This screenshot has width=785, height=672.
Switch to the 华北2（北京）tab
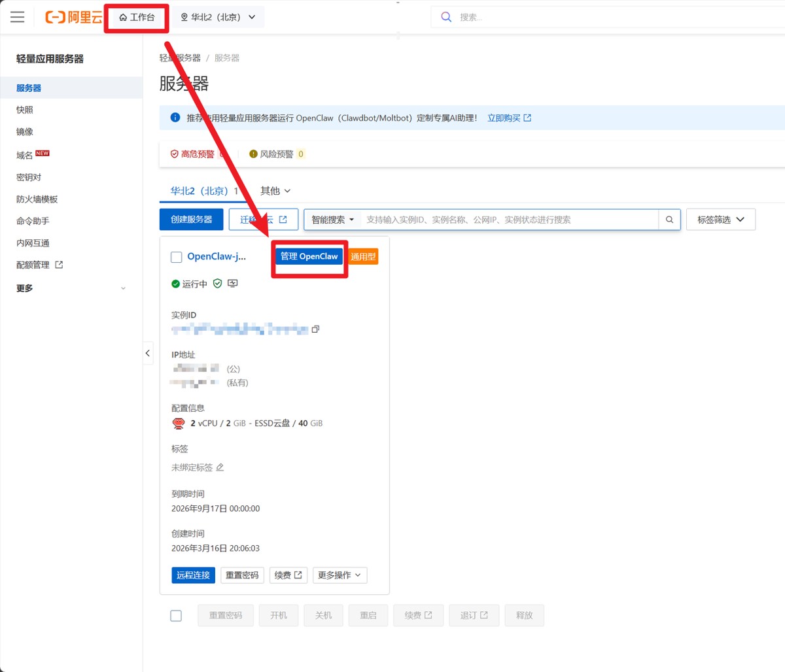(x=204, y=191)
